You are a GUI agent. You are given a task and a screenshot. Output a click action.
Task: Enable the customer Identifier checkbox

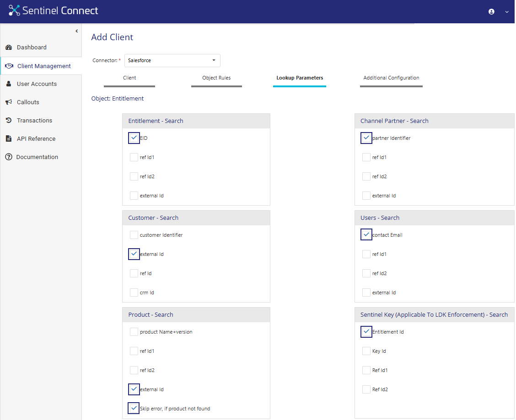pos(134,235)
